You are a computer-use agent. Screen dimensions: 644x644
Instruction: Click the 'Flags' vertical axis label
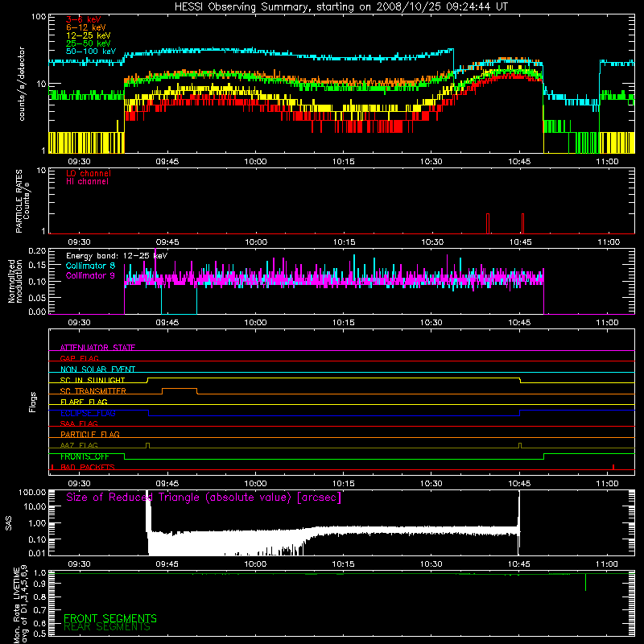pos(33,402)
